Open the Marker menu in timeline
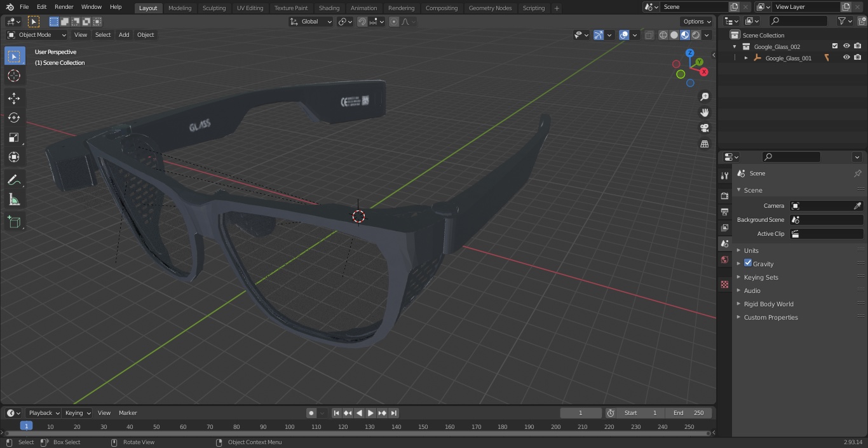 point(128,413)
